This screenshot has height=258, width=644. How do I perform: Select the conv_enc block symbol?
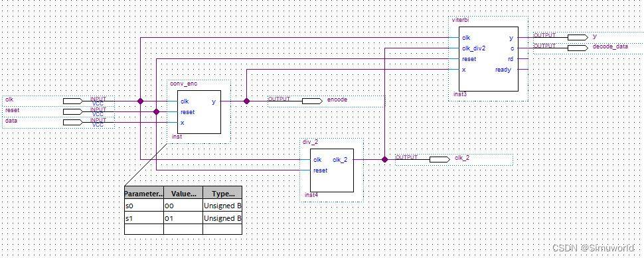pyautogui.click(x=199, y=112)
